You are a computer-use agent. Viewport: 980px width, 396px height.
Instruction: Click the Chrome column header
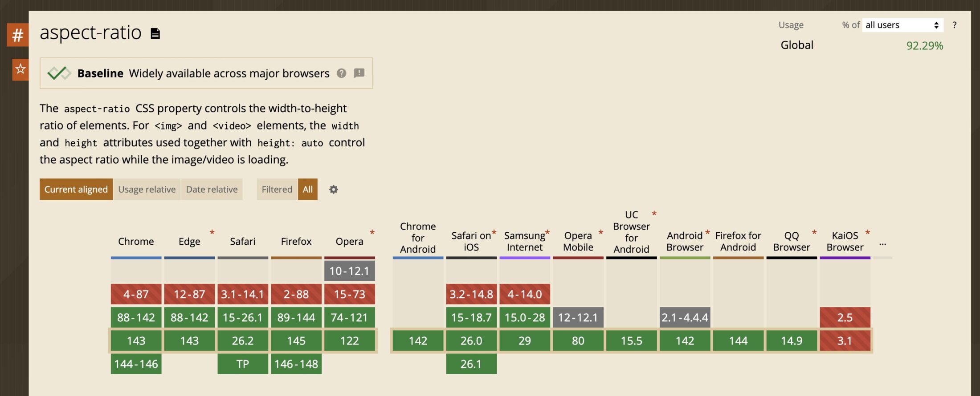click(x=136, y=242)
